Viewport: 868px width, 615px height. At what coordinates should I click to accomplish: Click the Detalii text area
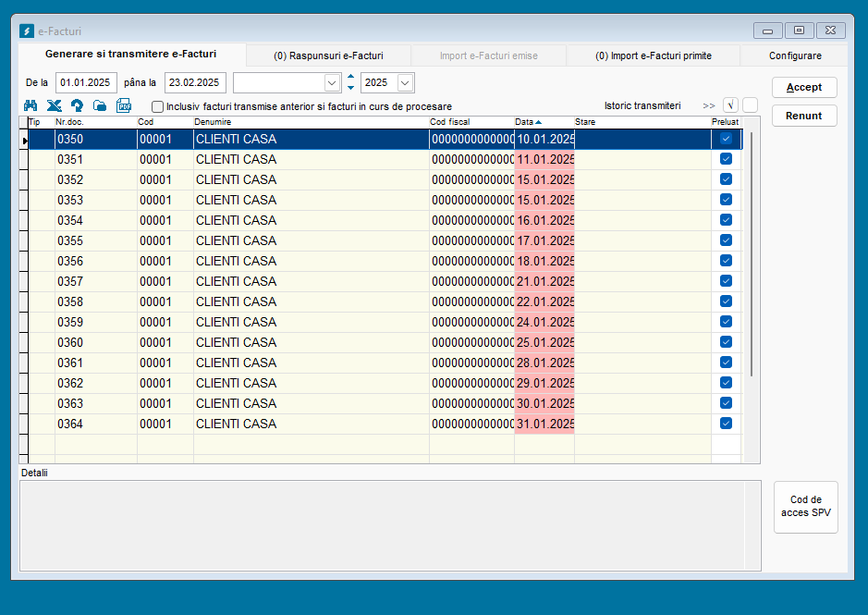[390, 526]
